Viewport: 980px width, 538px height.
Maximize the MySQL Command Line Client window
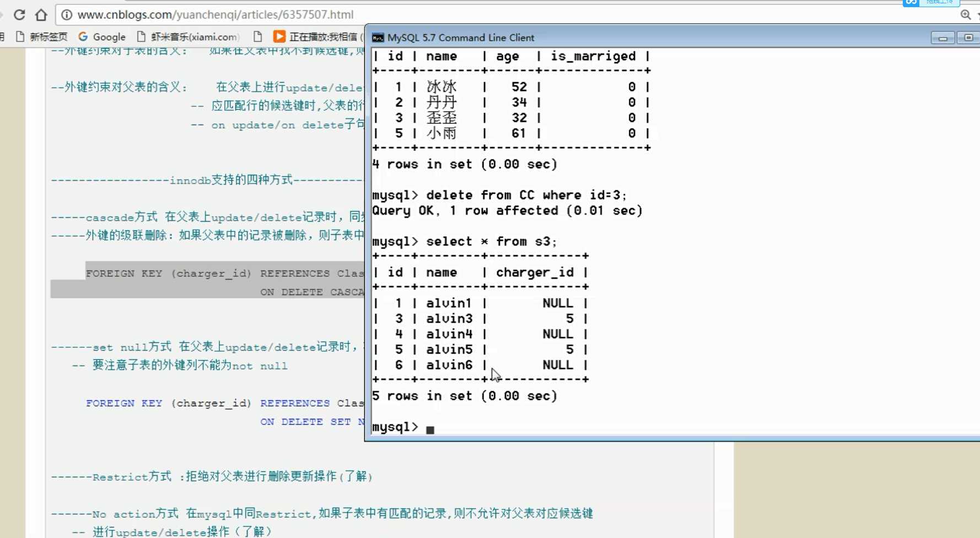[968, 38]
